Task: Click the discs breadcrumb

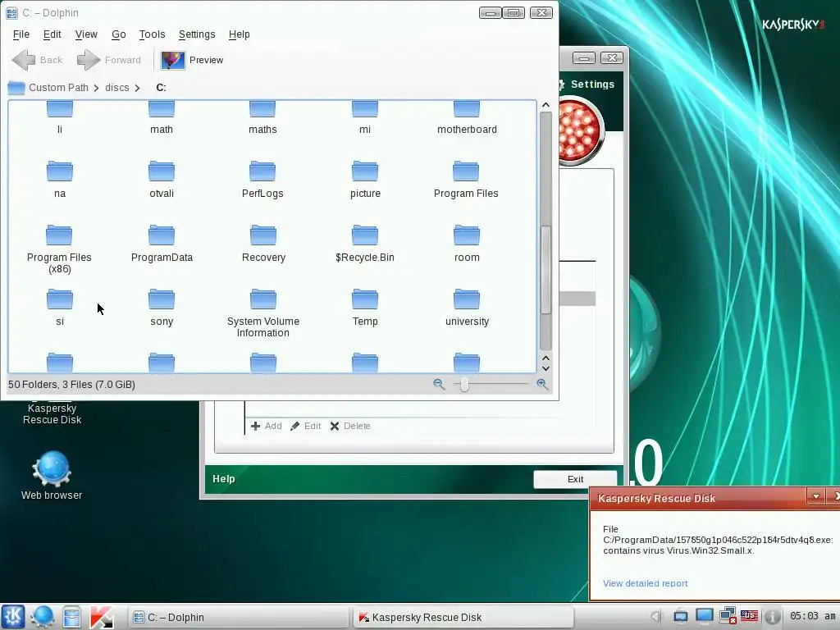Action: tap(116, 87)
